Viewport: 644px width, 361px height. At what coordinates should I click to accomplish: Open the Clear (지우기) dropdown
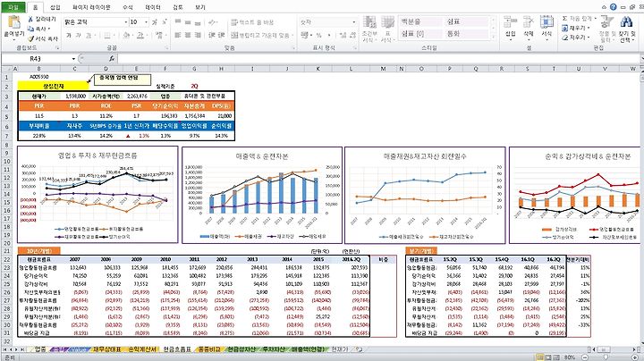578,38
